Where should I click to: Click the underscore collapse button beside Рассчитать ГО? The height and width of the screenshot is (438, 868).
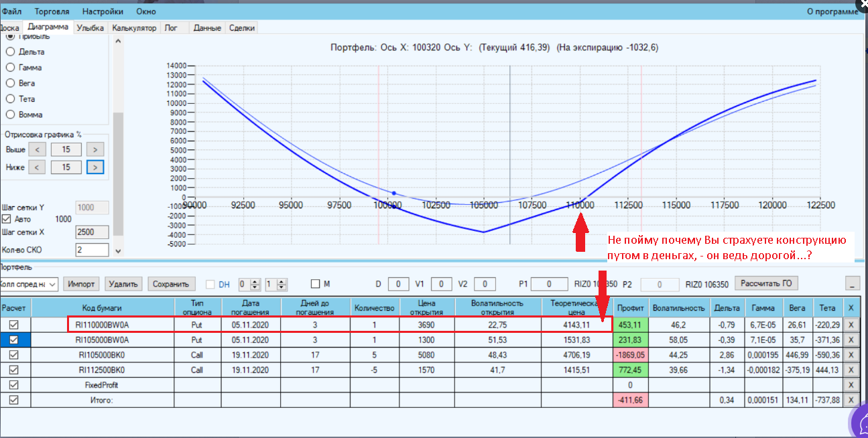[x=853, y=283]
